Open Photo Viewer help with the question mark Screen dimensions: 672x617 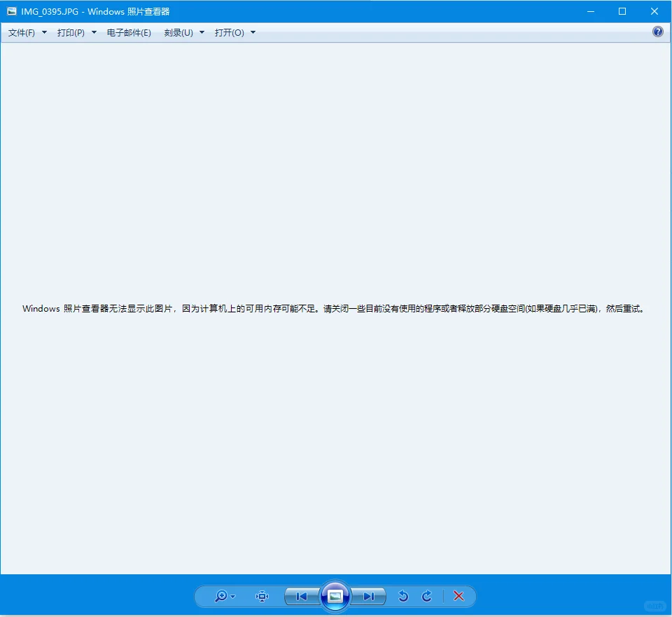pyautogui.click(x=657, y=32)
